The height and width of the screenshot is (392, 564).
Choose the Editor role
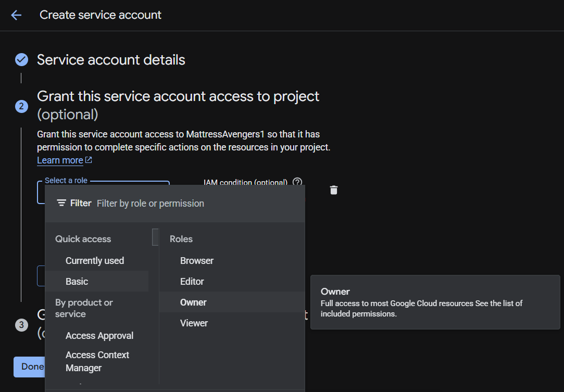pos(192,282)
